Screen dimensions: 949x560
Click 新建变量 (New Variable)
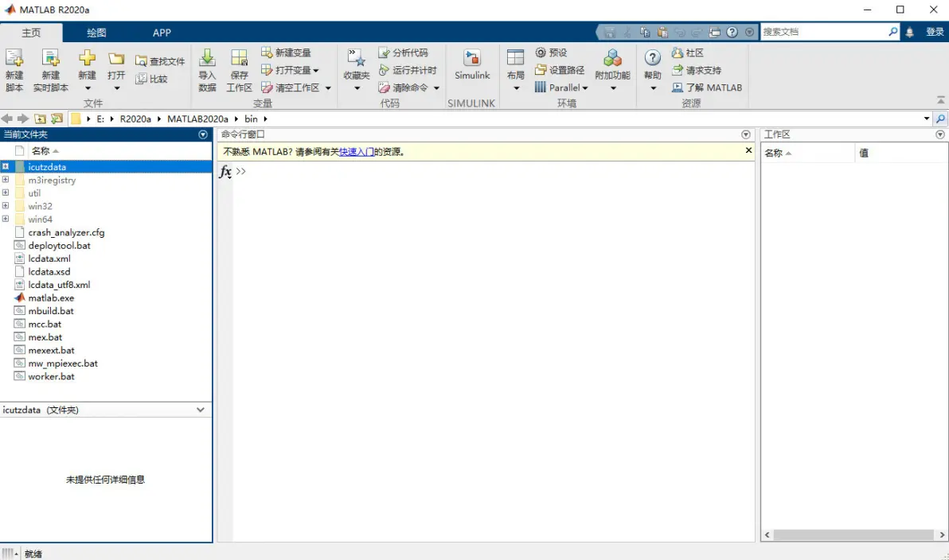(287, 52)
